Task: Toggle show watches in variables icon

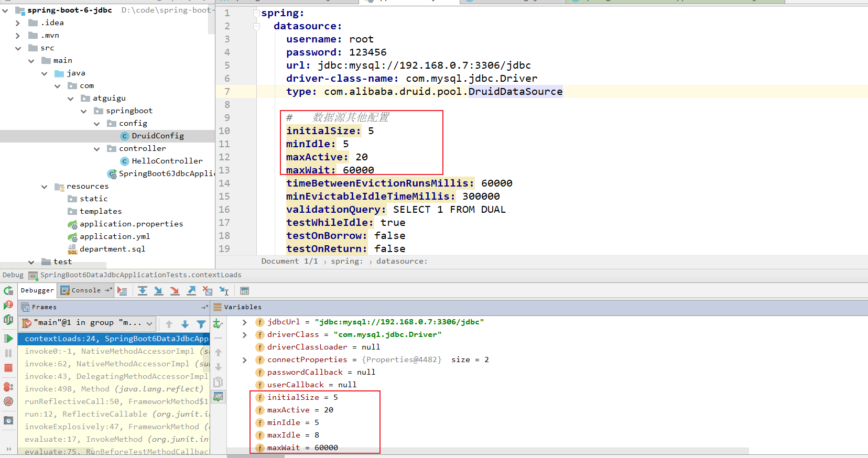Action: [x=218, y=397]
